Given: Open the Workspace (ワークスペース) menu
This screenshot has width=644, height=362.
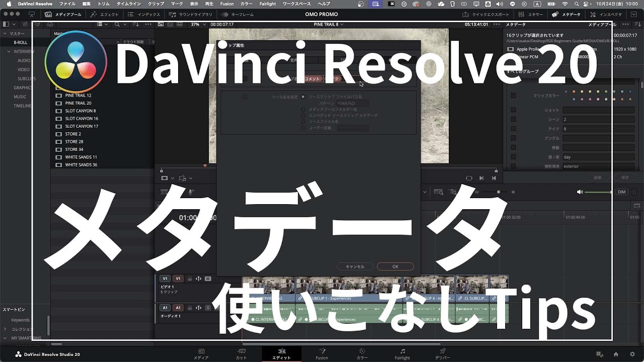Looking at the screenshot, I should pos(296,4).
